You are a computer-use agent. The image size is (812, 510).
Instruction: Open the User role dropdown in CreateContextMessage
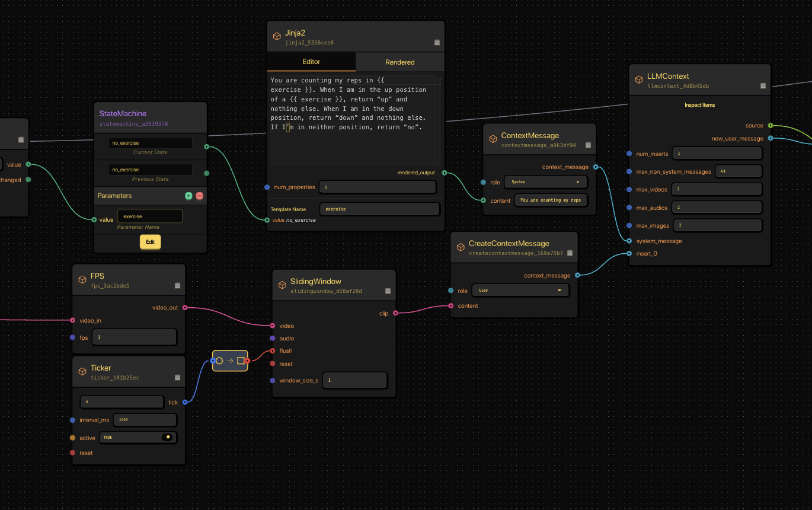tap(520, 291)
